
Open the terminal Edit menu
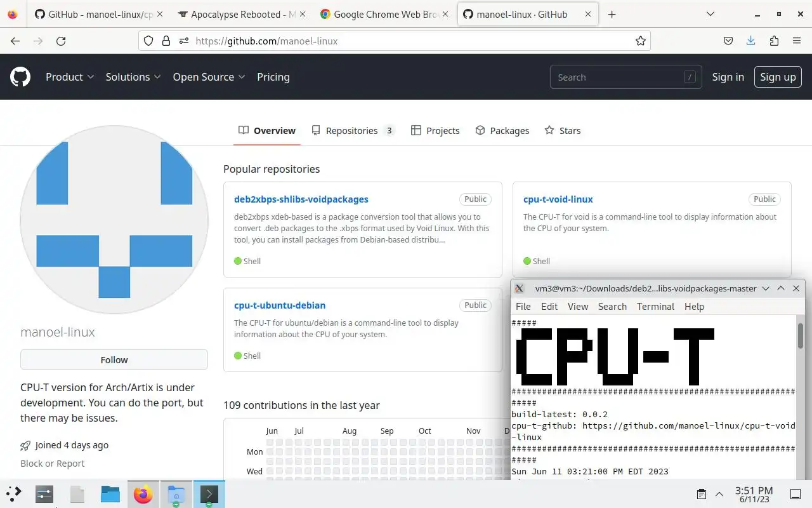pos(549,306)
